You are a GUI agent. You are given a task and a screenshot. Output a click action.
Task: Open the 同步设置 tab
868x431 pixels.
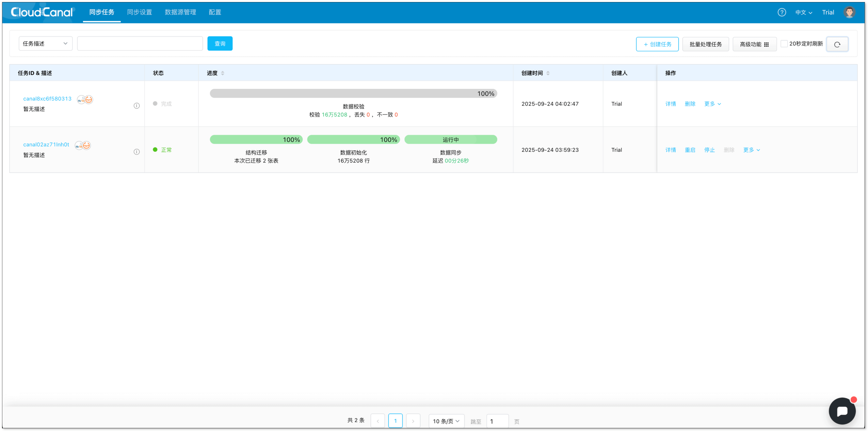tap(139, 12)
